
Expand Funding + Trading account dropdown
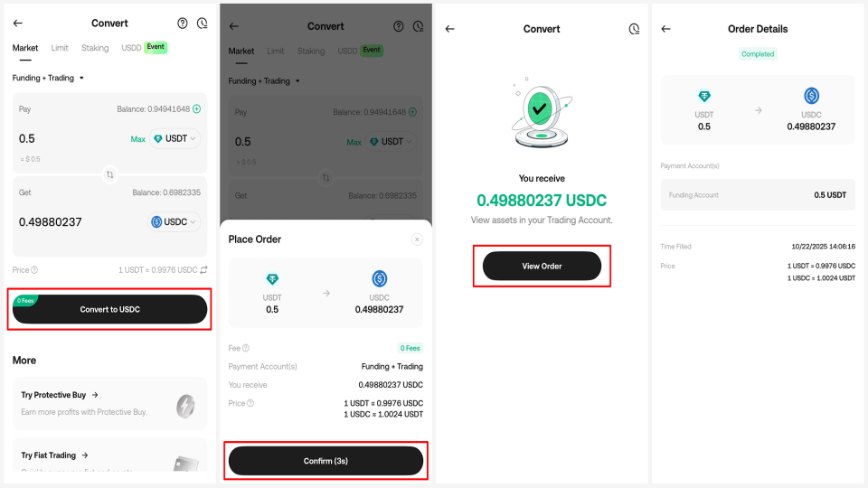coord(48,78)
